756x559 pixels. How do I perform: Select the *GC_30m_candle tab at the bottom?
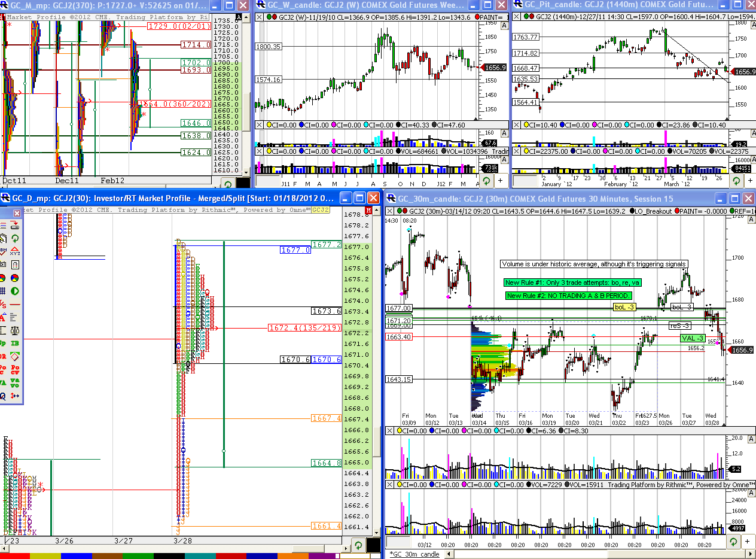414,554
